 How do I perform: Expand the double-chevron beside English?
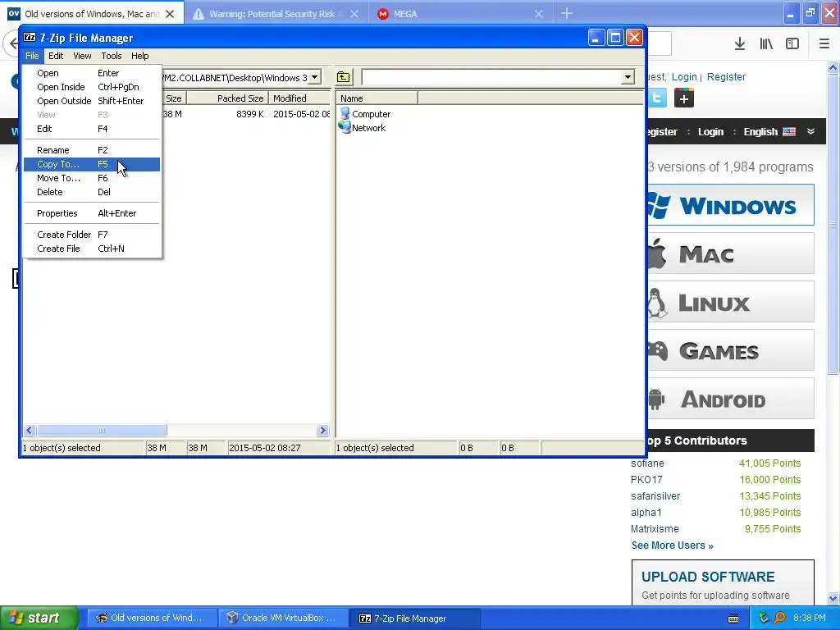(x=811, y=131)
